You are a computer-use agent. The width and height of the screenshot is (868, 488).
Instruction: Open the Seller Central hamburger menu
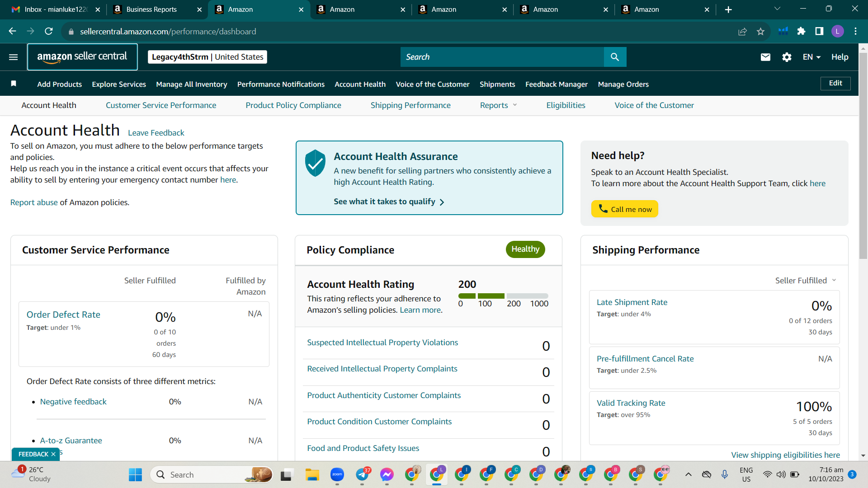[14, 57]
